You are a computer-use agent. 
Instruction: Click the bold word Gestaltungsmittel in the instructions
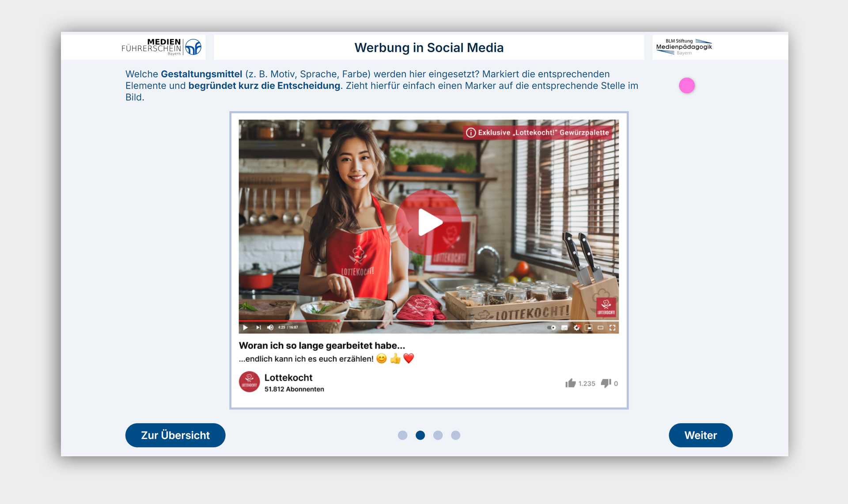tap(201, 74)
